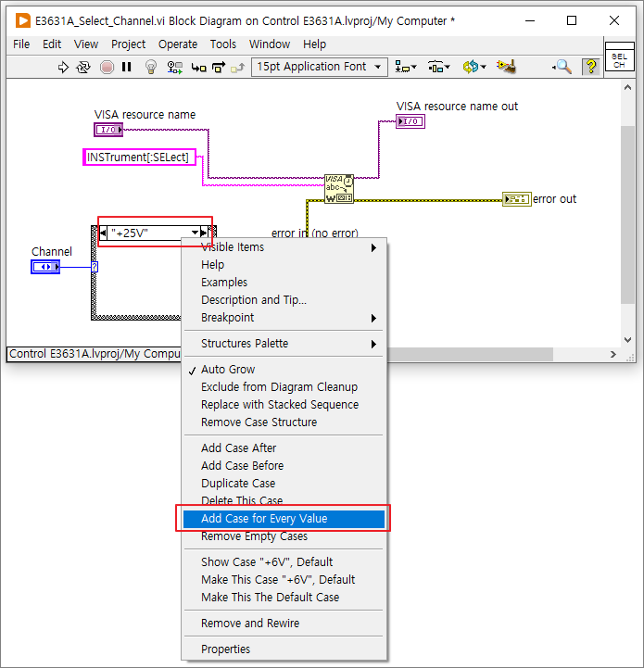The image size is (644, 668).
Task: Select the error out cluster terminal
Action: 516,199
